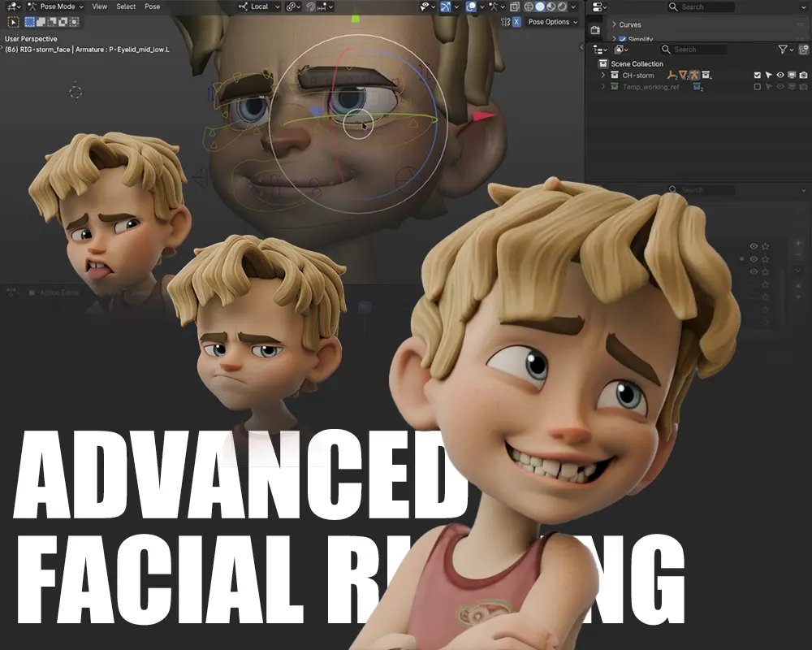The image size is (812, 650).
Task: Expand the Temp_working_ref collection
Action: 603,87
